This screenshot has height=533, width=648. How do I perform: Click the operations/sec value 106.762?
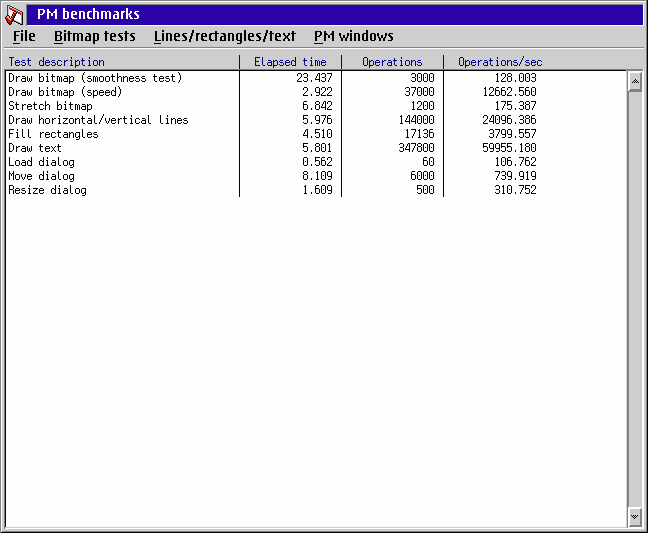515,162
